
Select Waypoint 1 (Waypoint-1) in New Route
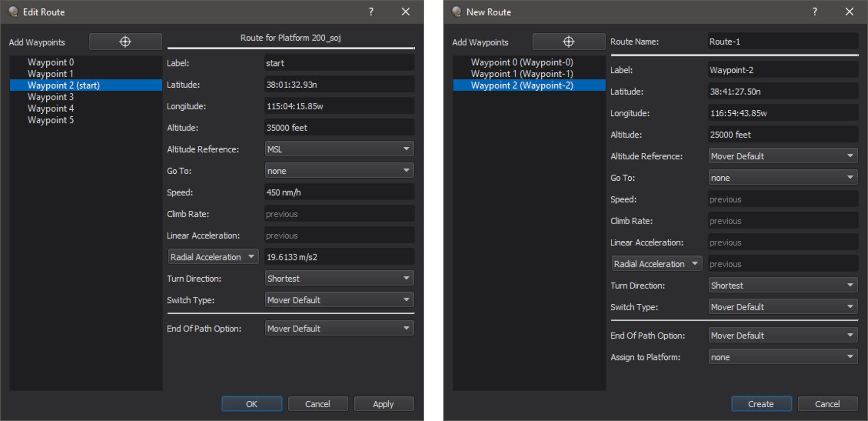[529, 74]
